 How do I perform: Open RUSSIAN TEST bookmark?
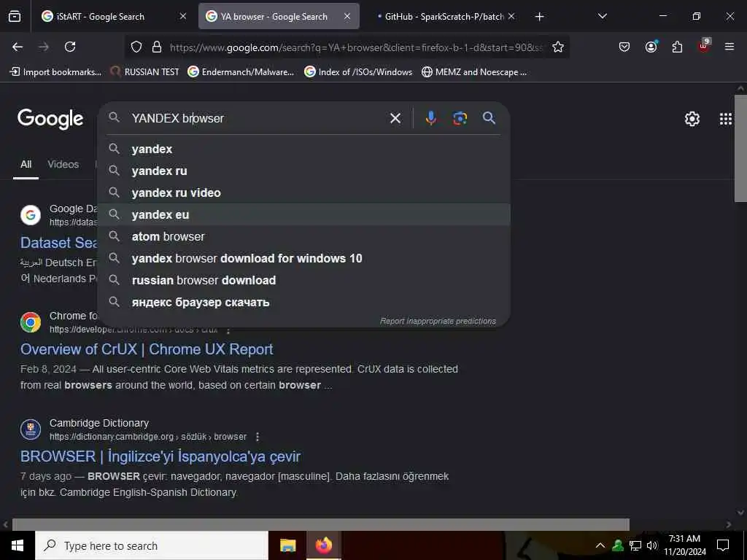click(x=144, y=72)
